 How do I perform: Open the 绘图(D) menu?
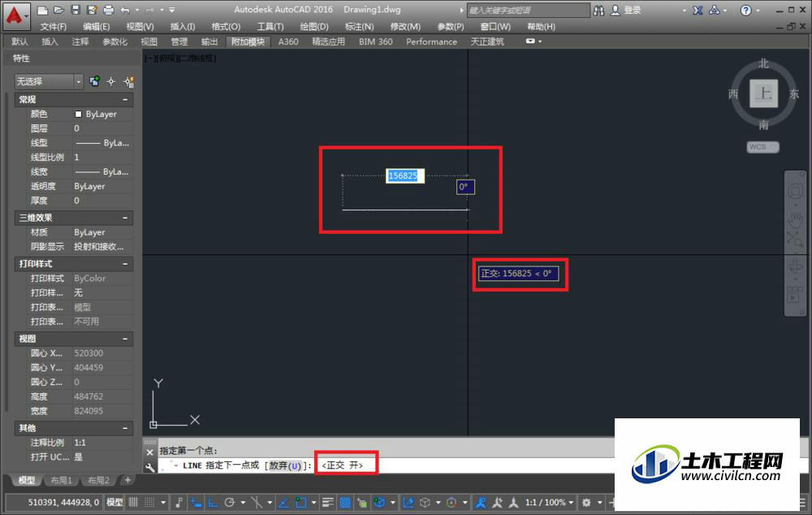[314, 27]
